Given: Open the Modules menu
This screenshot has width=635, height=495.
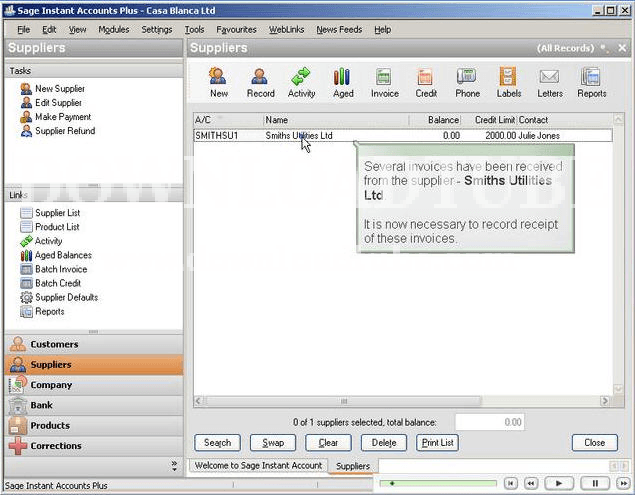Looking at the screenshot, I should pyautogui.click(x=113, y=30).
